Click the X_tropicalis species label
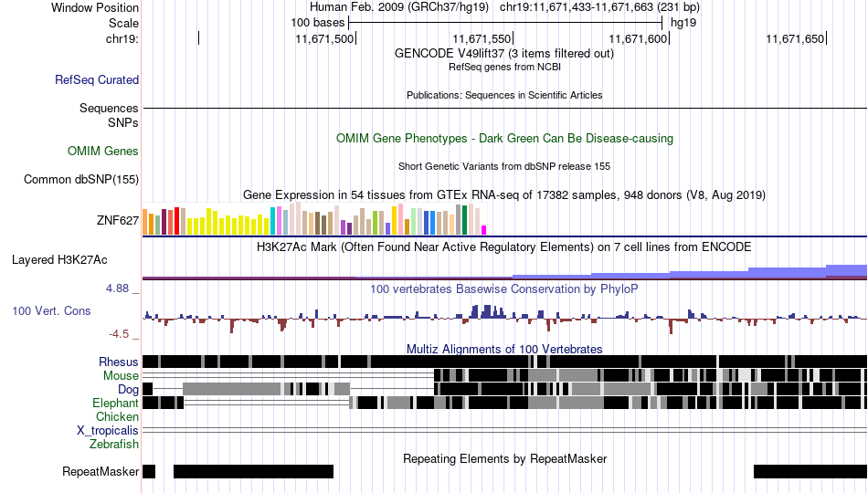 coord(108,431)
